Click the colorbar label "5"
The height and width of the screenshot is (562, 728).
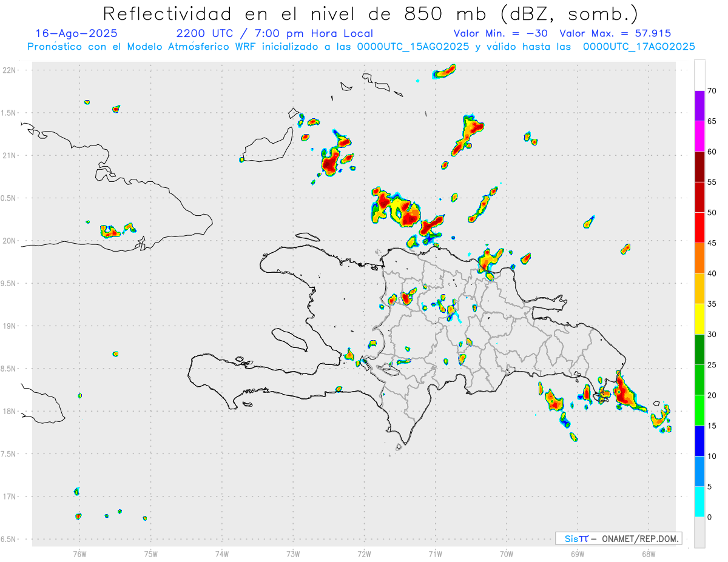pyautogui.click(x=709, y=487)
